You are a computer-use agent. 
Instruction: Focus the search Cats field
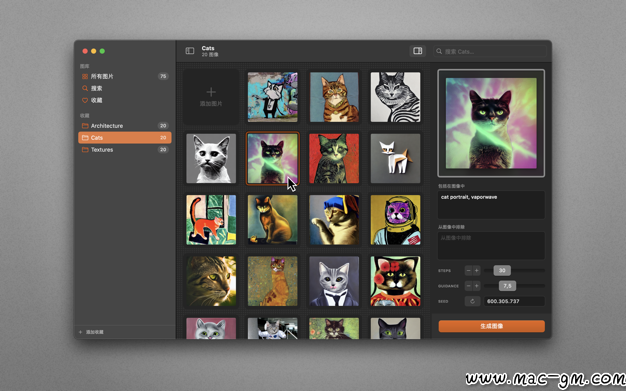[490, 51]
